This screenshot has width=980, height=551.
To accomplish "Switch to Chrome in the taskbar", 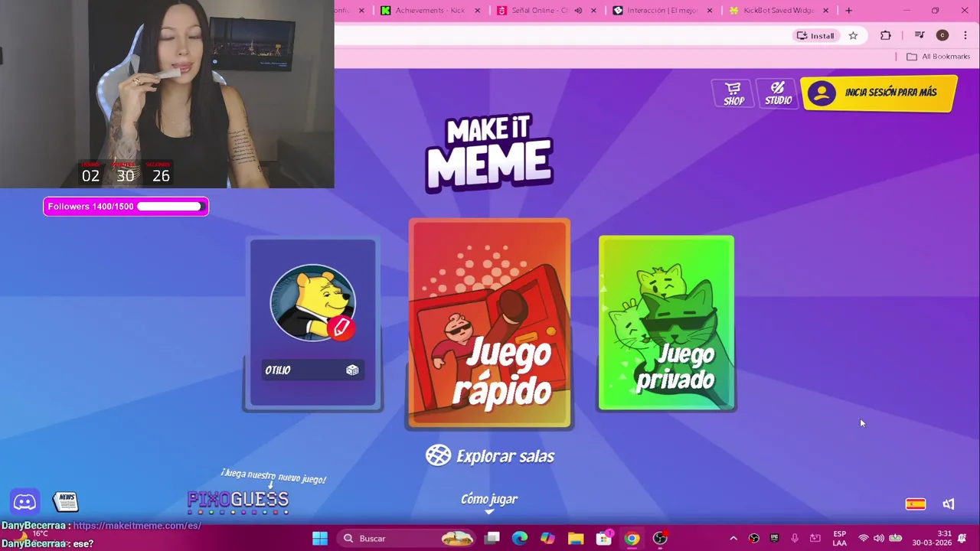I will [632, 538].
